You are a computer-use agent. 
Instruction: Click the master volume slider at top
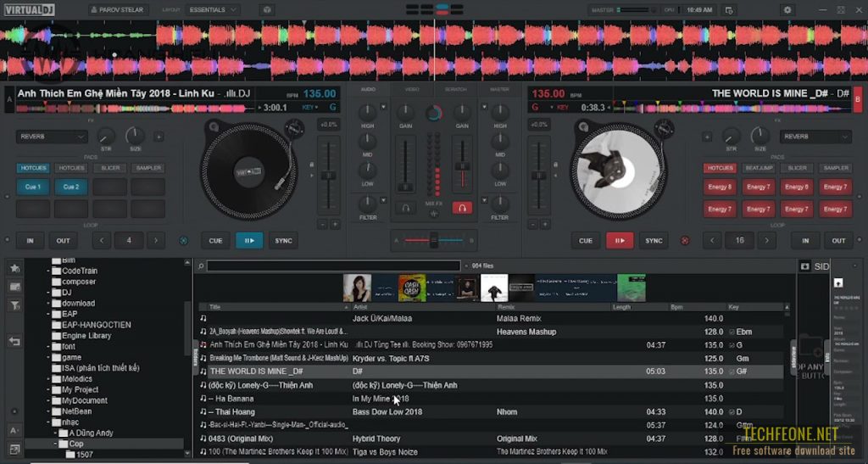[x=636, y=10]
